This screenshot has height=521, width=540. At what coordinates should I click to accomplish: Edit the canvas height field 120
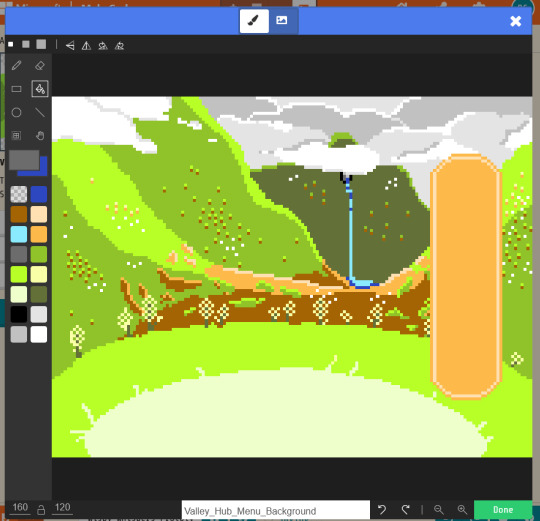tap(62, 508)
